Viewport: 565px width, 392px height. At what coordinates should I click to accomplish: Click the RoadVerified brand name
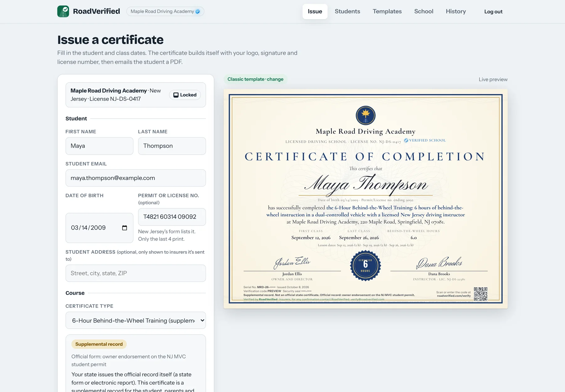point(96,11)
